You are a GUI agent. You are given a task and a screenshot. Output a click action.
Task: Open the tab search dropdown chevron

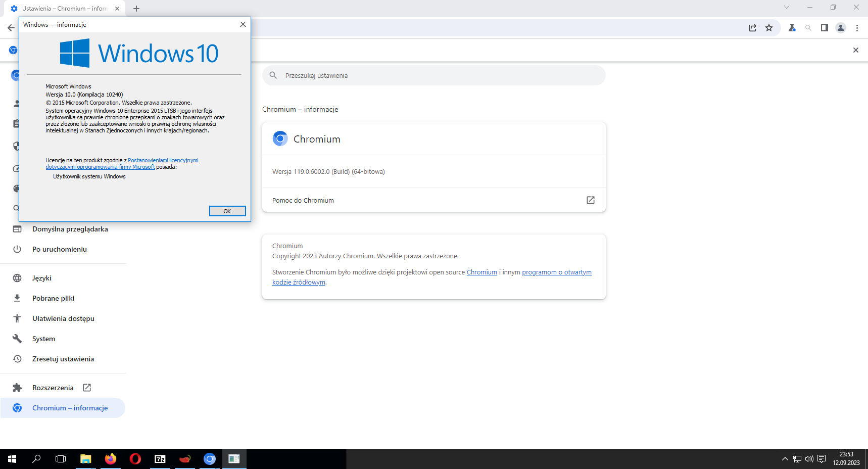[x=787, y=7]
